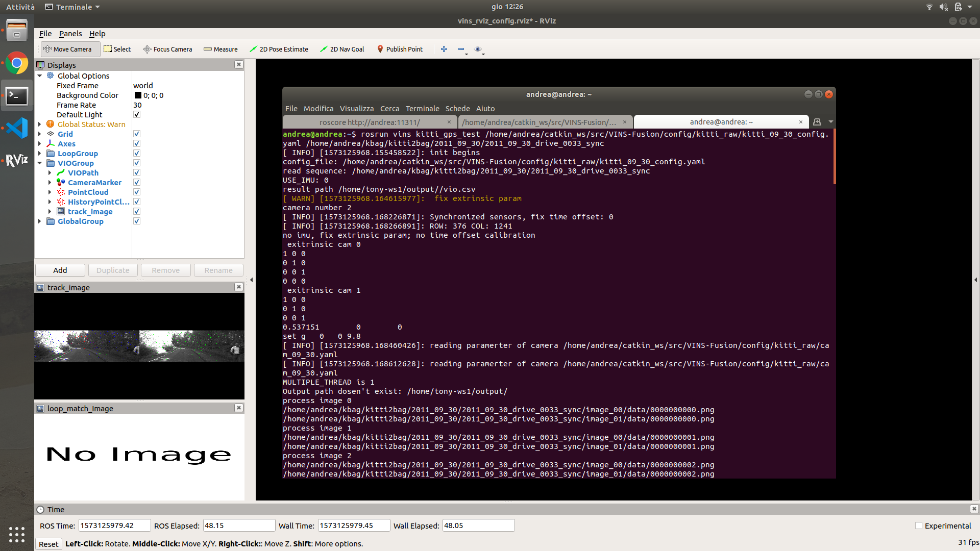
Task: Open the Panels menu
Action: coord(70,33)
